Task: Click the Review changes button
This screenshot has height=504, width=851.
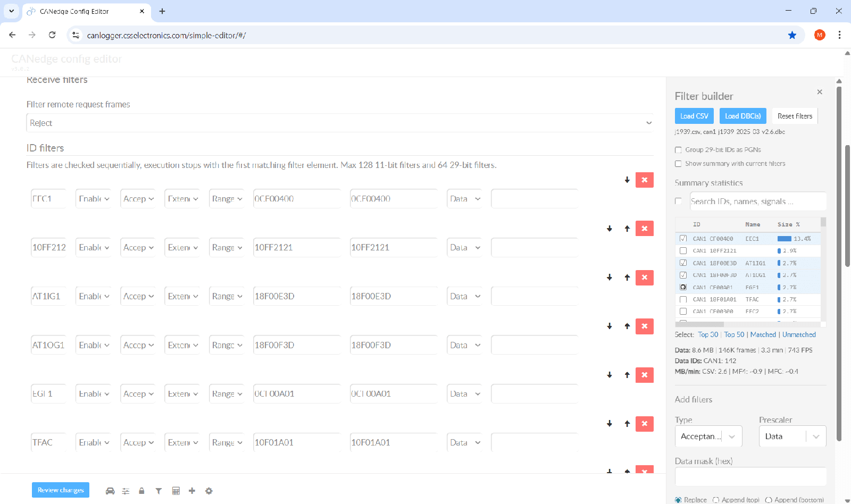Action: coord(61,490)
